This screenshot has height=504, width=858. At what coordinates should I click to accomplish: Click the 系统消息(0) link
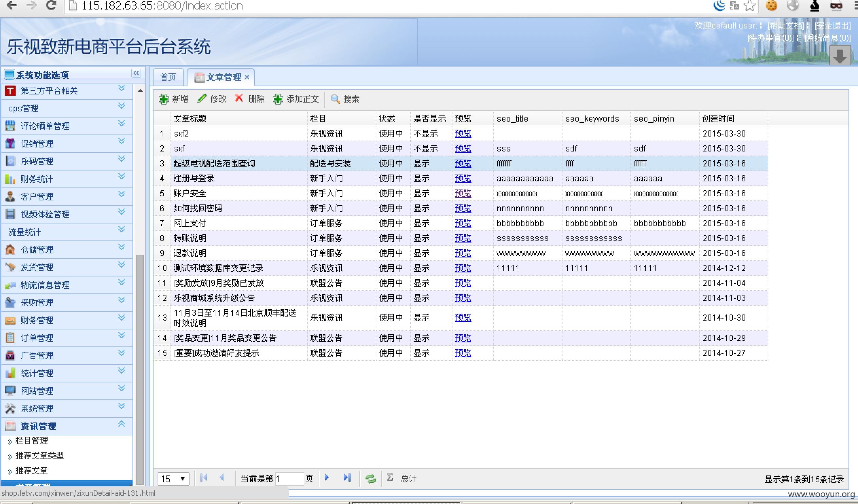pyautogui.click(x=828, y=38)
